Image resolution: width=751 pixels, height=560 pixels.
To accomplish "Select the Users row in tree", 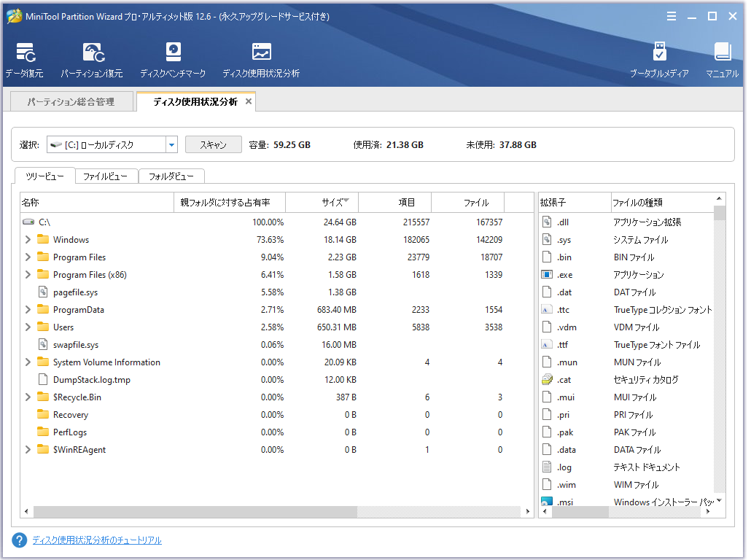I will tap(277, 327).
